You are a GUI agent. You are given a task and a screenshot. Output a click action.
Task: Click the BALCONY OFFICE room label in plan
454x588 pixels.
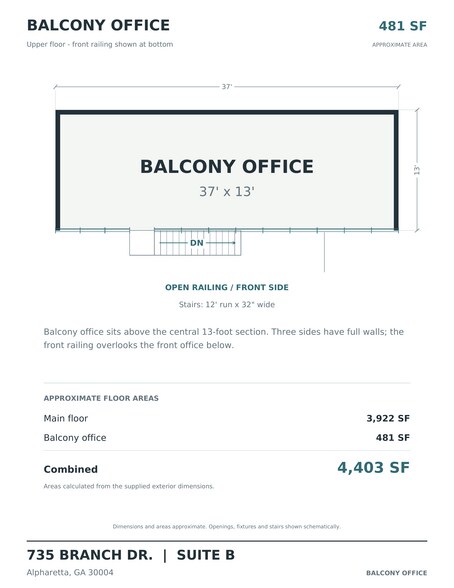227,166
